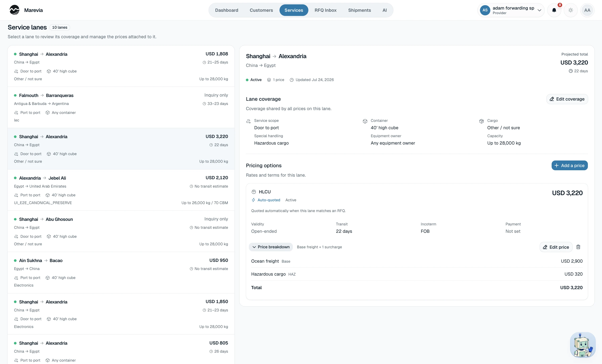Select the Services tab
Screen dimensions: 602x364
tap(294, 10)
